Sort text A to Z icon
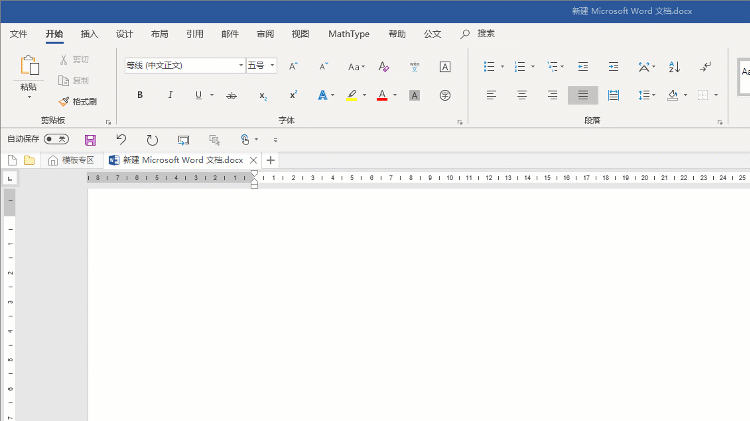 coord(674,66)
